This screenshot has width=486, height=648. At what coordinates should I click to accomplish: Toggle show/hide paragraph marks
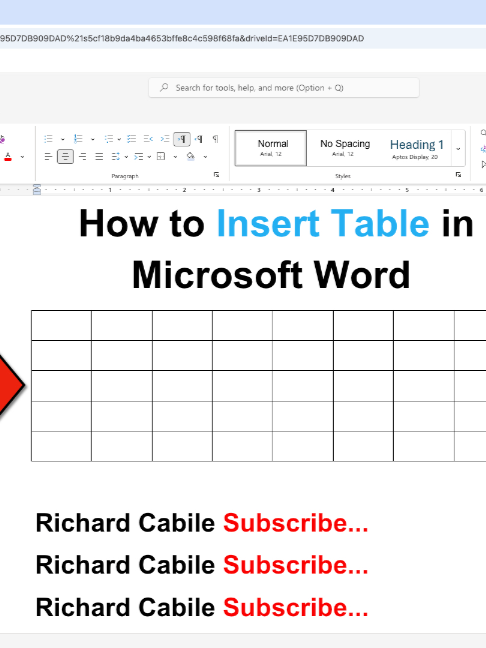click(x=215, y=139)
